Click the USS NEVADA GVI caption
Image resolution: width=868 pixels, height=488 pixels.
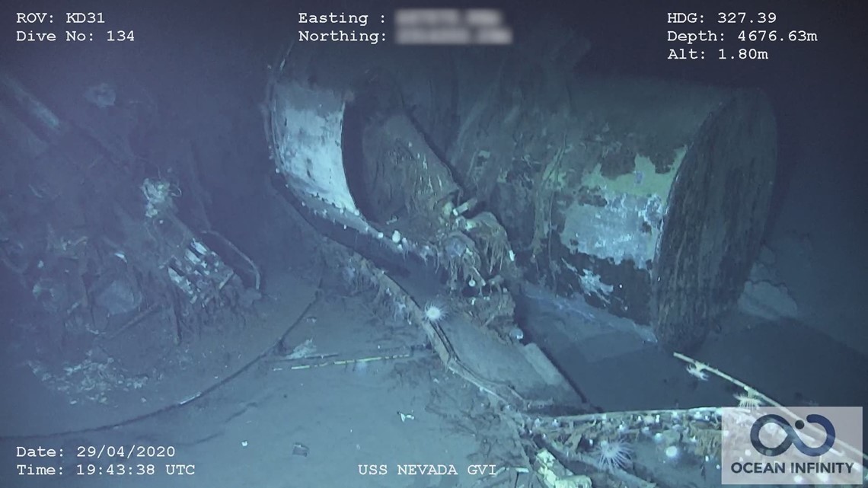427,470
